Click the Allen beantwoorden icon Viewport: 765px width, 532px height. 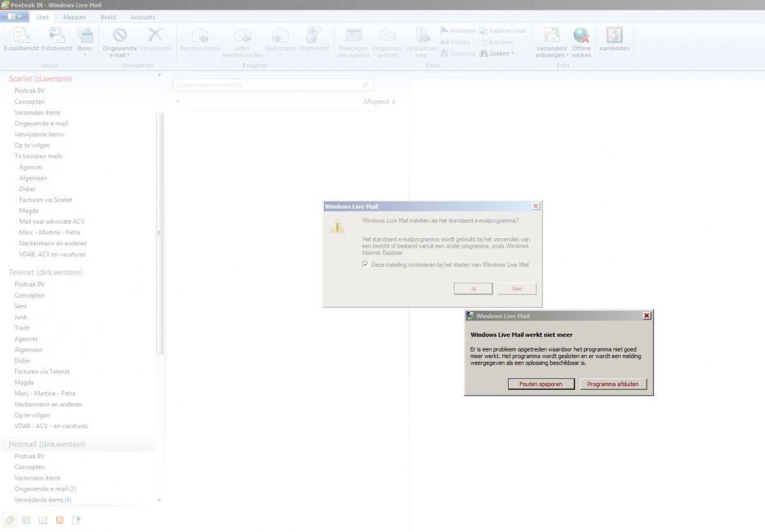click(x=242, y=36)
